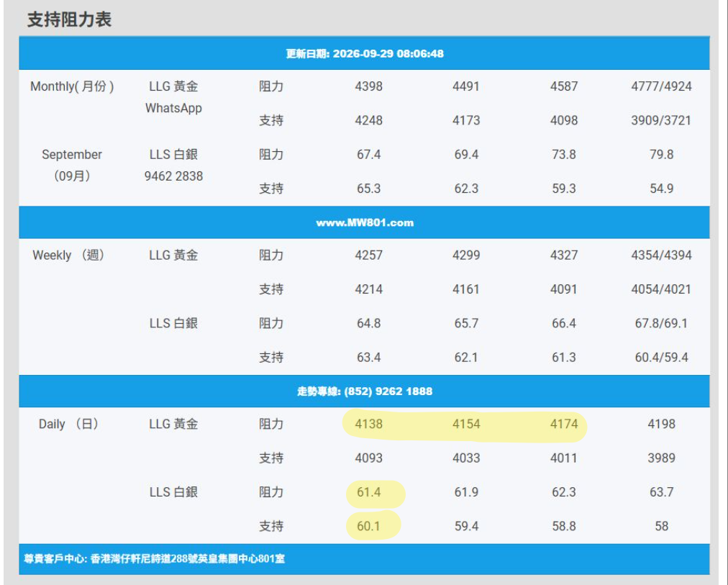
Task: Click the Daily (日) label
Action: tap(69, 425)
